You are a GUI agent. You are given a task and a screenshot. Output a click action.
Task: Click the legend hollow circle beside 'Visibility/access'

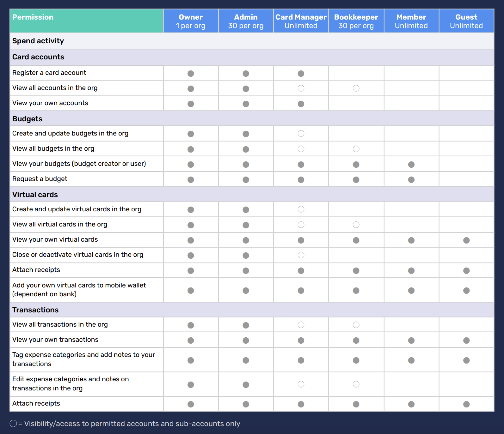[x=13, y=424]
